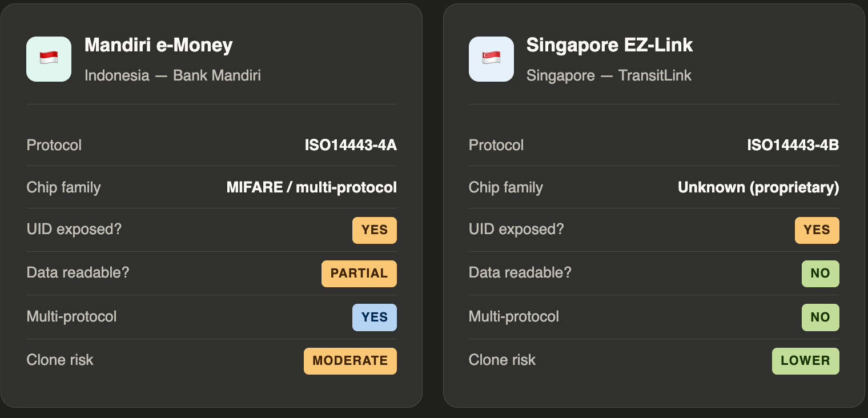
Task: Click the PARTIAL data readable badge
Action: (359, 274)
